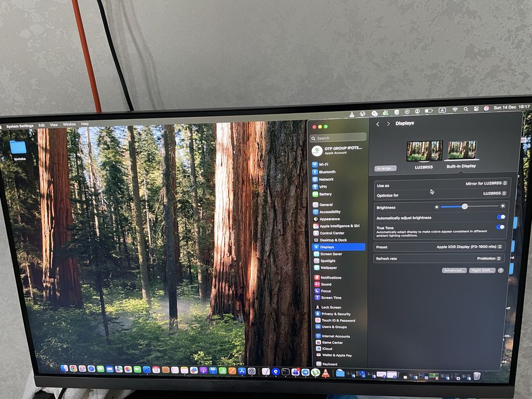Select Apple Intelligence & Siri in the sidebar
Viewport: 532px width, 399px height.
(x=336, y=226)
